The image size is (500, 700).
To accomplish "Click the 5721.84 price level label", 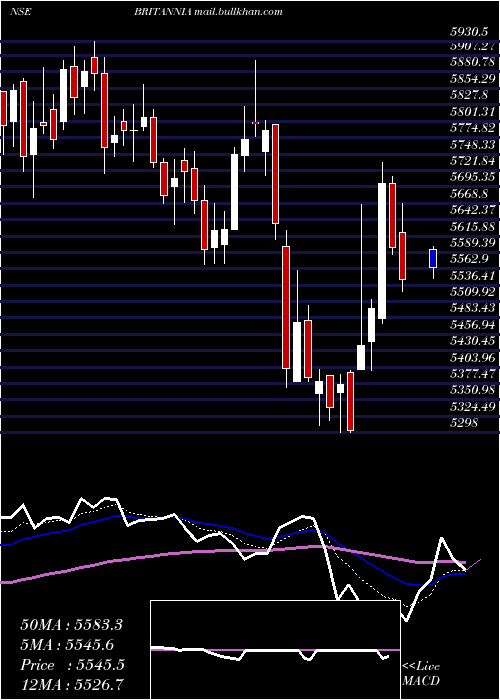I will (x=473, y=162).
